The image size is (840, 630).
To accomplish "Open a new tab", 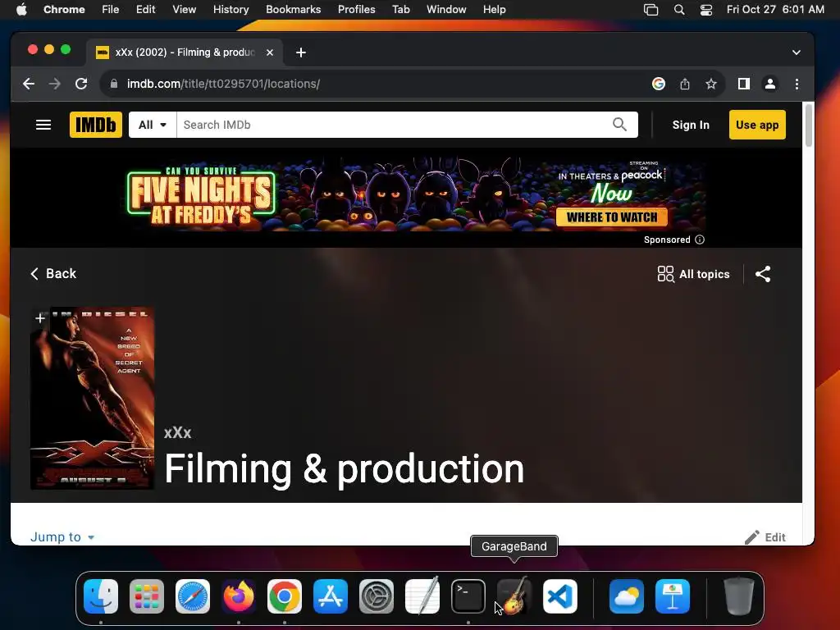I will pyautogui.click(x=301, y=52).
